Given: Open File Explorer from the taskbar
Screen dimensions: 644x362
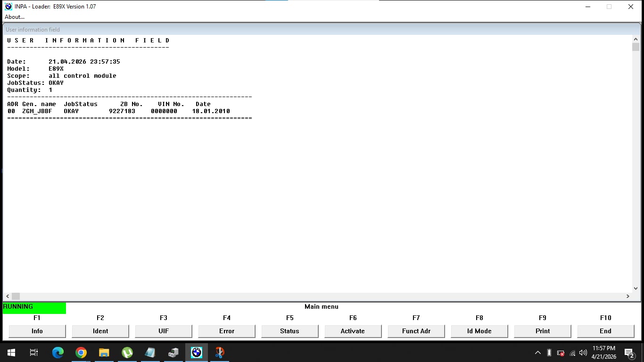Looking at the screenshot, I should (104, 353).
